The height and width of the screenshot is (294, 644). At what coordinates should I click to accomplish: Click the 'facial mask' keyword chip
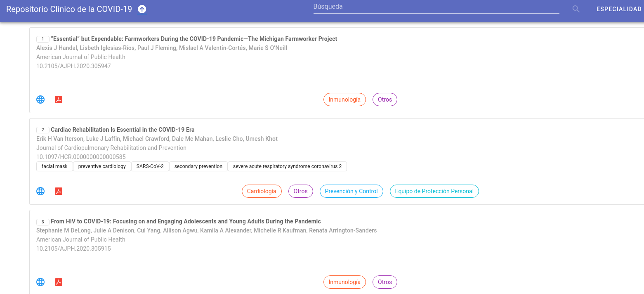click(54, 166)
